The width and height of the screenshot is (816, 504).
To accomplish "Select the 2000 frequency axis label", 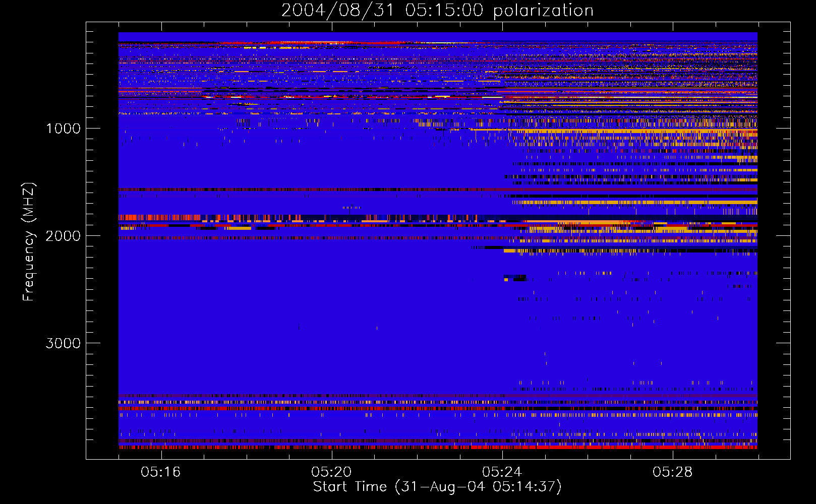I will point(63,236).
